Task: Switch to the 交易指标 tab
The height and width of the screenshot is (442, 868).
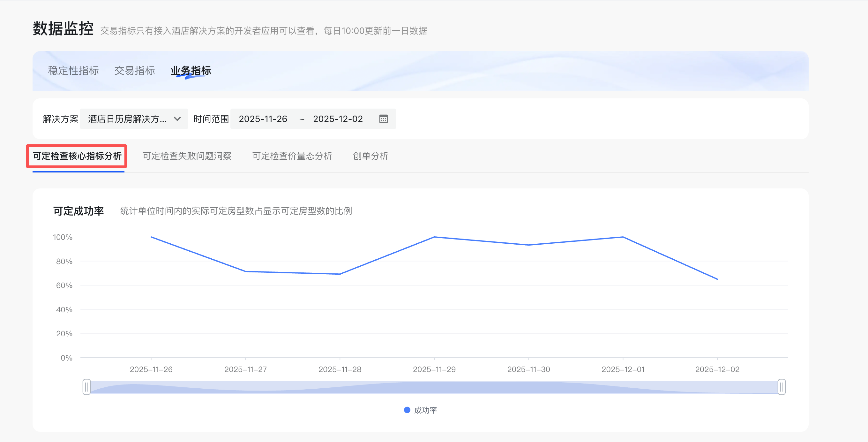Action: click(134, 71)
